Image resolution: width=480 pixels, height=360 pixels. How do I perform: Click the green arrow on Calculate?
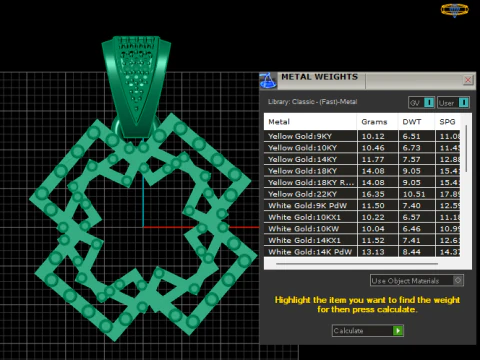(x=398, y=331)
